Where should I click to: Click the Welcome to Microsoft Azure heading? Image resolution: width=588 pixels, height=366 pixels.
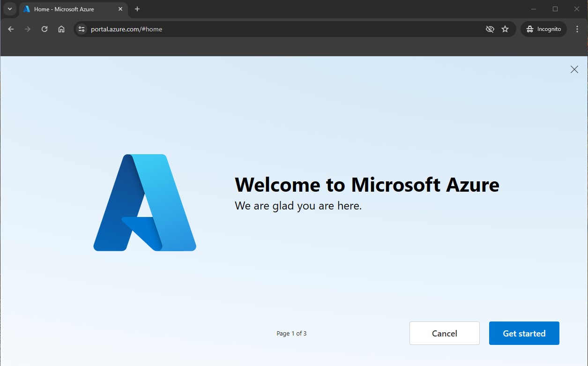coord(367,185)
